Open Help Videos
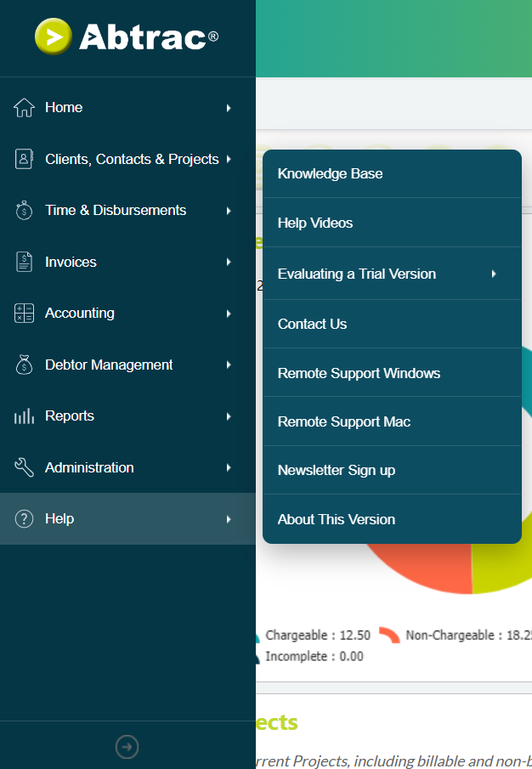Viewport: 532px width, 769px height. [x=392, y=223]
